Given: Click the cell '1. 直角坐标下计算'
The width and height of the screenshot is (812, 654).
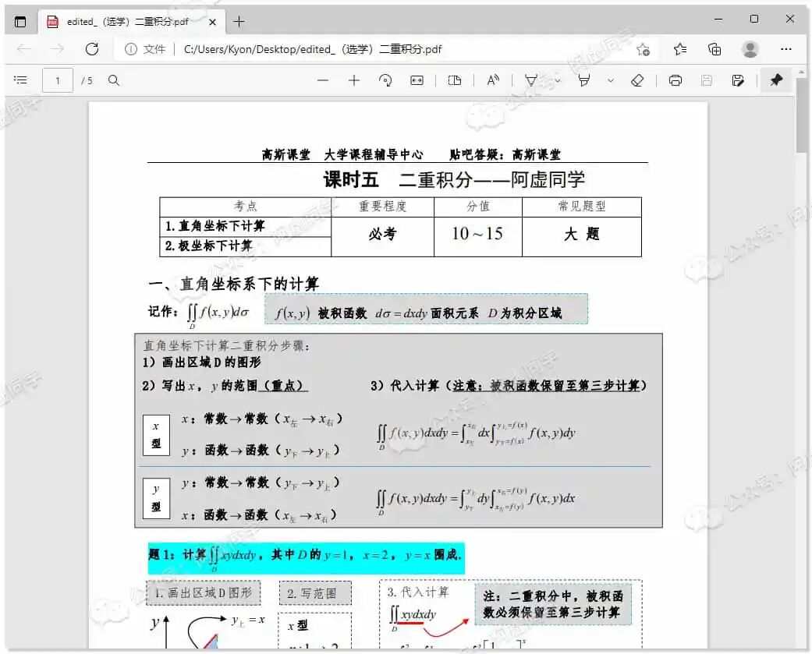Looking at the screenshot, I should 246,227.
